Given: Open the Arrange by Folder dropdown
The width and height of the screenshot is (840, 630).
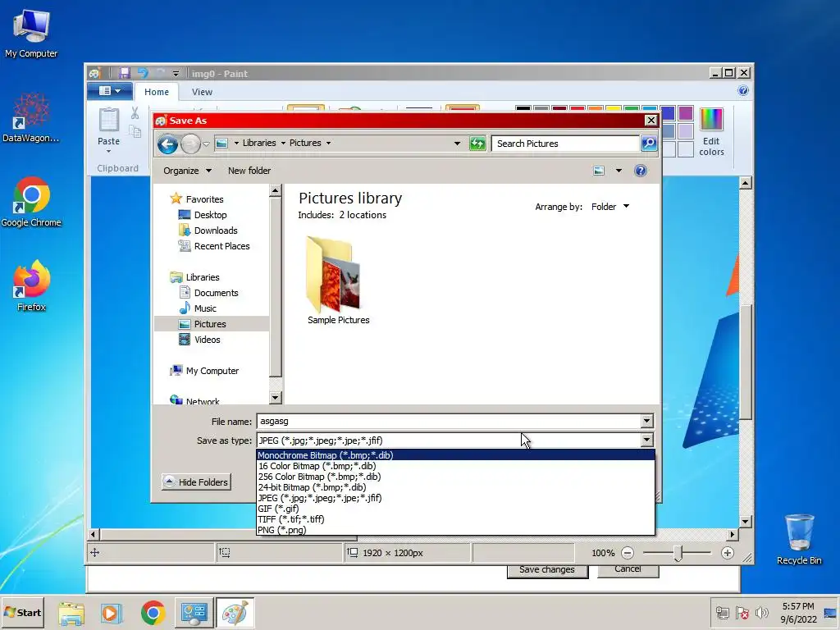Looking at the screenshot, I should [609, 207].
